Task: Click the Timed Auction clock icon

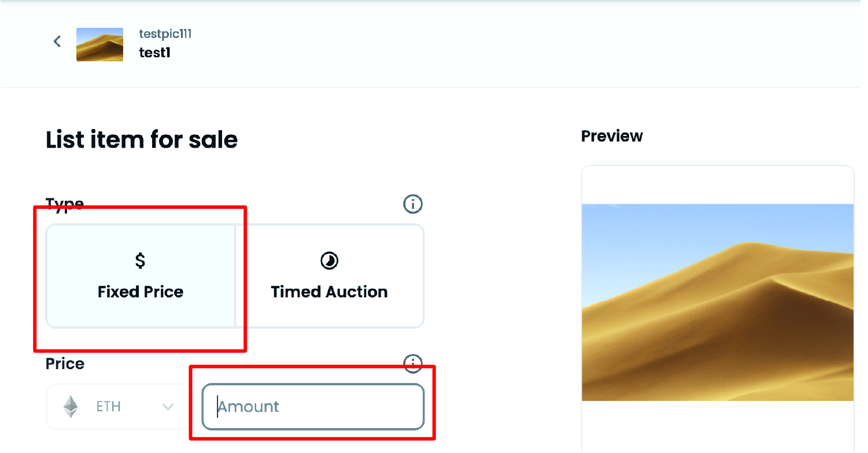Action: click(x=329, y=261)
